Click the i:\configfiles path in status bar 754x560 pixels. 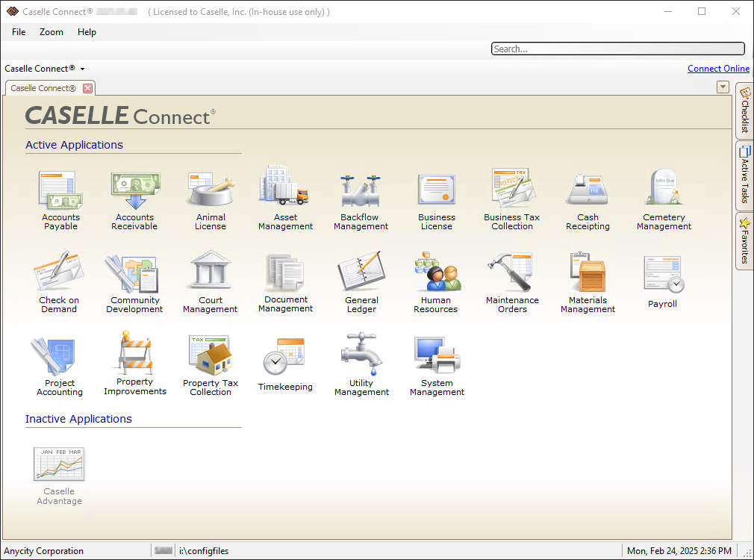(x=204, y=551)
